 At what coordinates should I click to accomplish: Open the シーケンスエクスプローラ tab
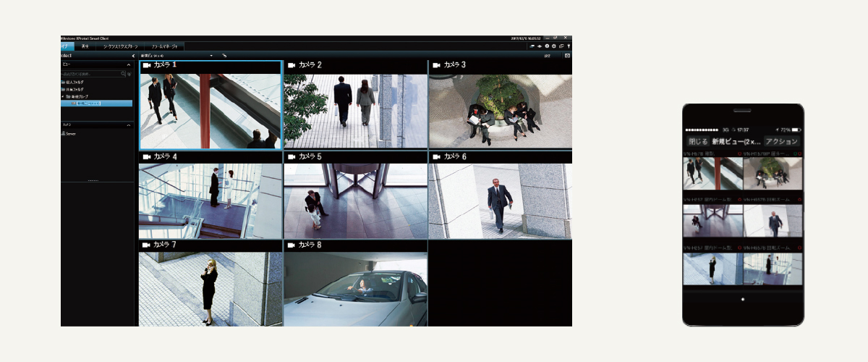tap(120, 46)
